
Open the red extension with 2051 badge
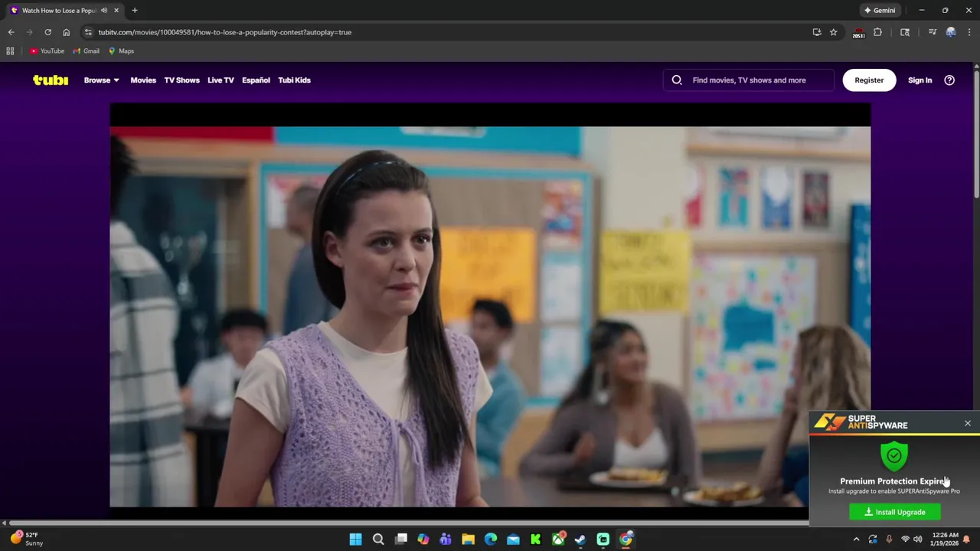pos(858,32)
